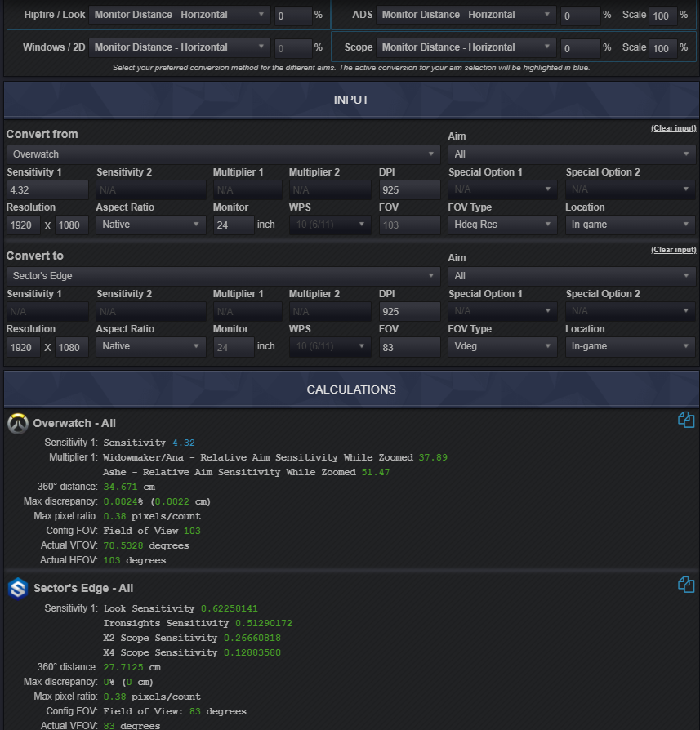The image size is (700, 730).
Task: Open Windows / 2D conversion method dropdown
Action: point(180,47)
